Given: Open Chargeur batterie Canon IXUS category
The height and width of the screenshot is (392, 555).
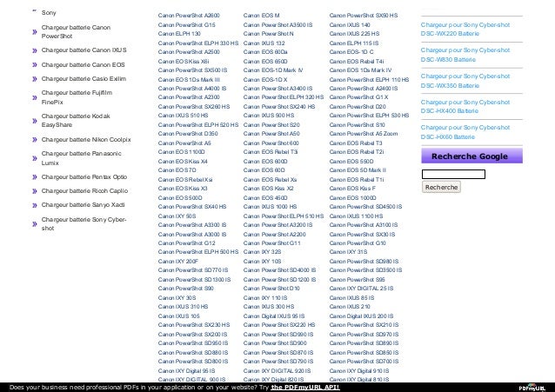Looking at the screenshot, I should point(84,50).
